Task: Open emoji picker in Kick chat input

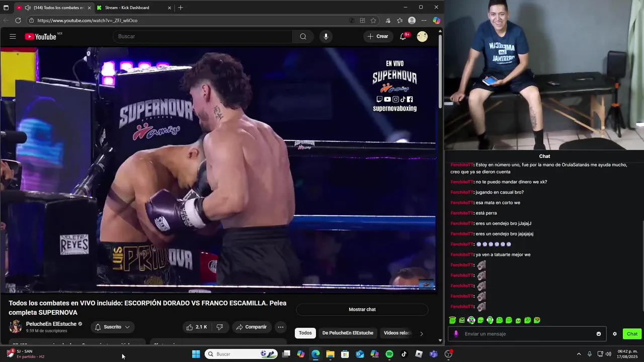Action: 599,334
